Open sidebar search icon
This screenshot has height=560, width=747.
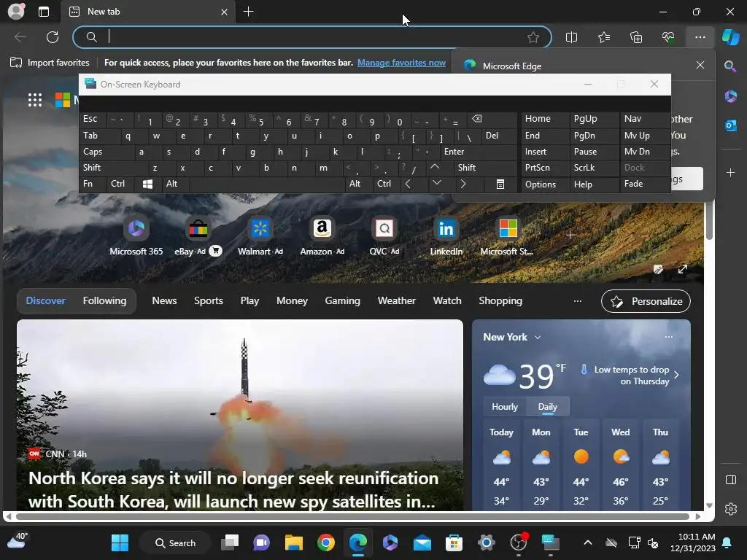pos(730,66)
